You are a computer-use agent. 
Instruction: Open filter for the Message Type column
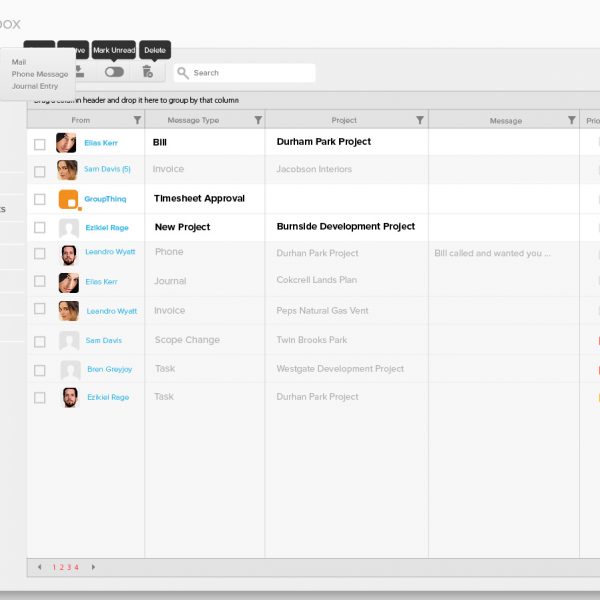coord(258,120)
